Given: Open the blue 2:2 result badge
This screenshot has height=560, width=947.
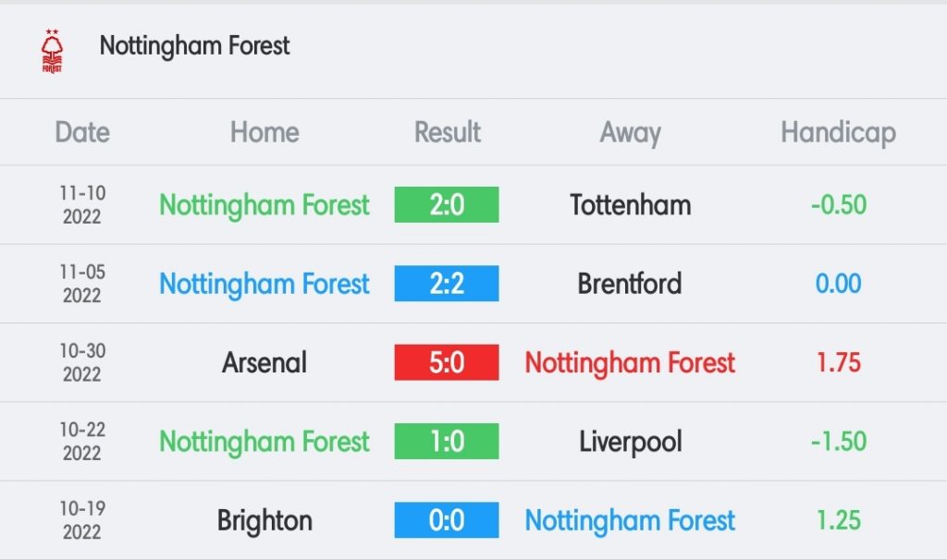Looking at the screenshot, I should tap(447, 284).
